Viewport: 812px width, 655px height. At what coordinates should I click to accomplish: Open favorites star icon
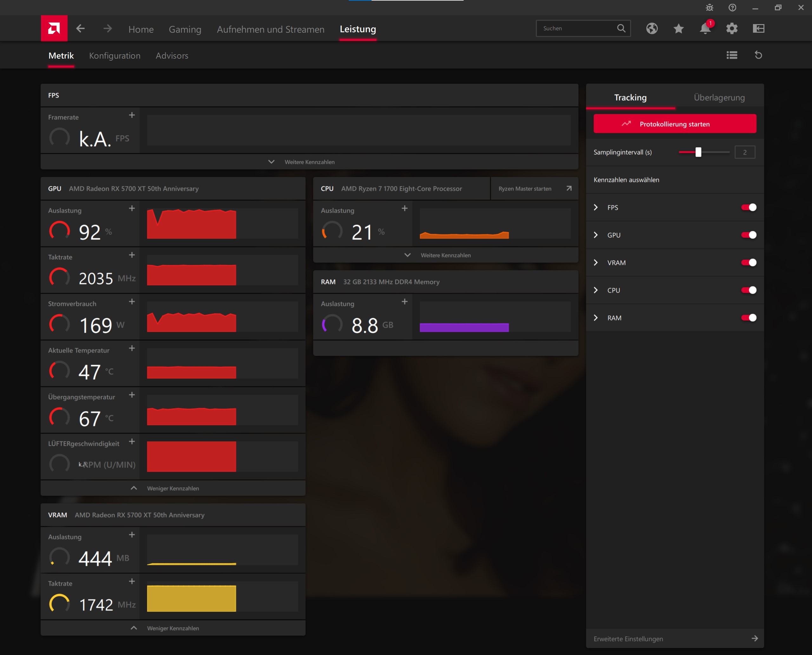point(678,29)
